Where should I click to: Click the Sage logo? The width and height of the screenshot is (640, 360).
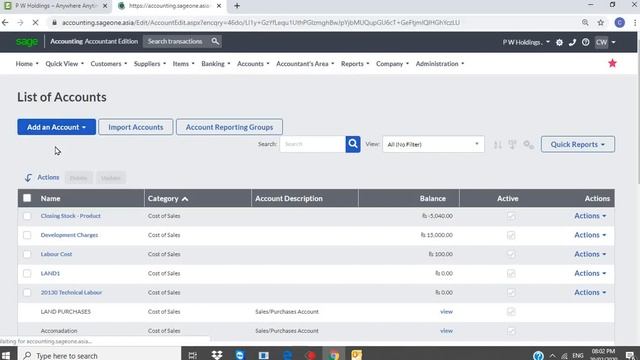click(27, 42)
